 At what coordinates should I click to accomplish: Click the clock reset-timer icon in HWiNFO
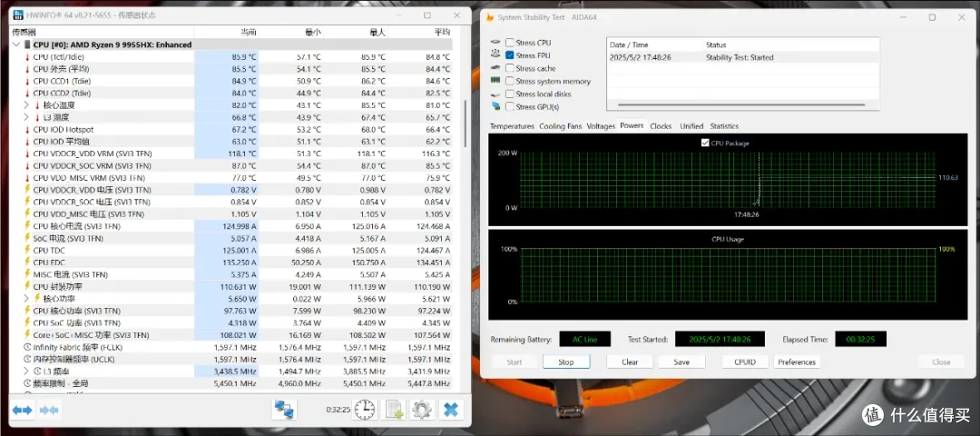click(x=365, y=410)
